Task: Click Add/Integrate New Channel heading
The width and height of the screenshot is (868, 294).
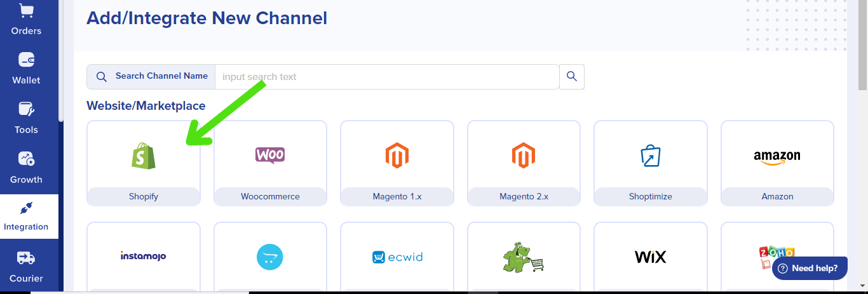Action: (x=207, y=18)
